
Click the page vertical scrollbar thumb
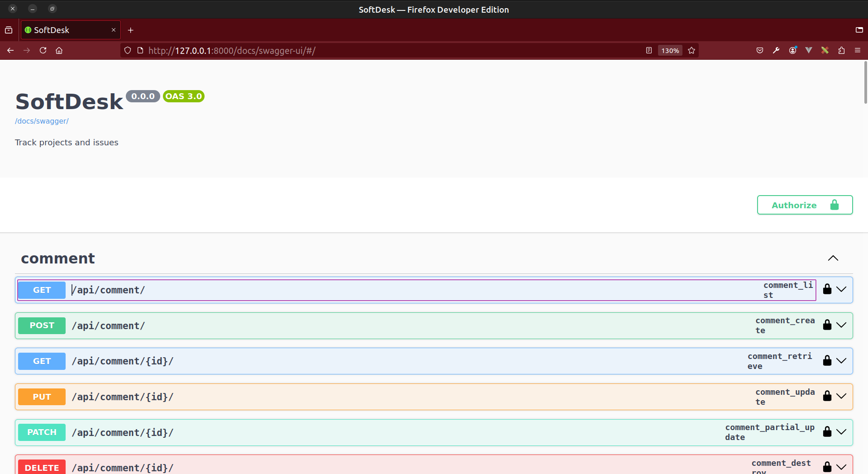[x=865, y=82]
